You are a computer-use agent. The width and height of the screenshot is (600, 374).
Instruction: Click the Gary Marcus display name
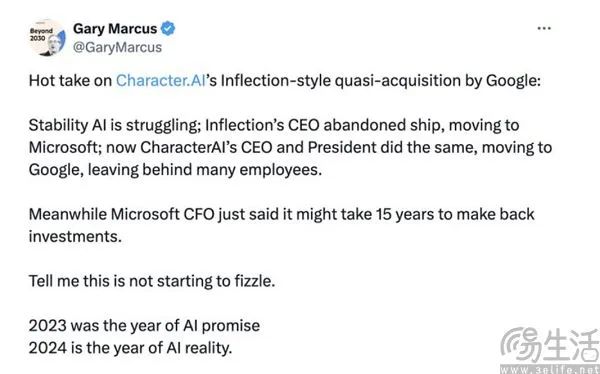pyautogui.click(x=115, y=29)
